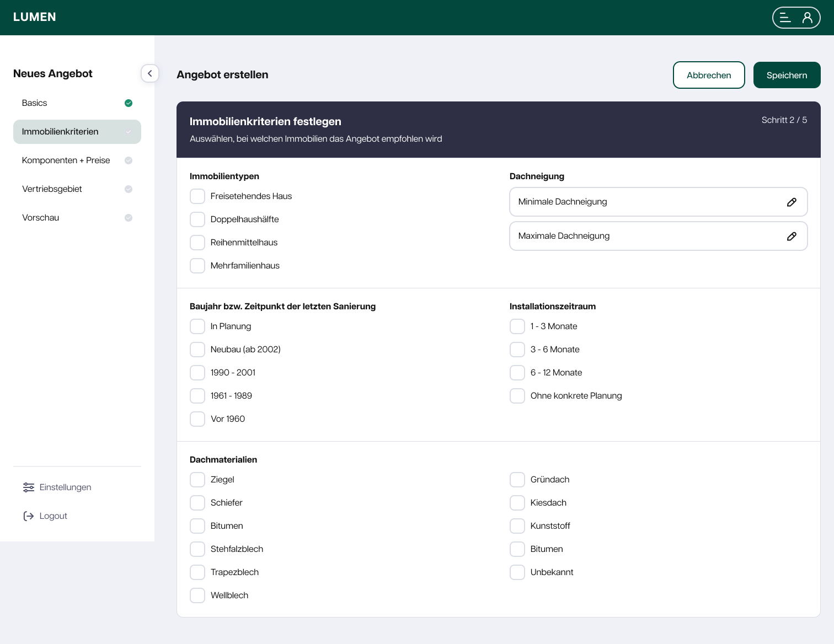The height and width of the screenshot is (644, 834).
Task: Click the status check next to Vorschau
Action: (x=129, y=218)
